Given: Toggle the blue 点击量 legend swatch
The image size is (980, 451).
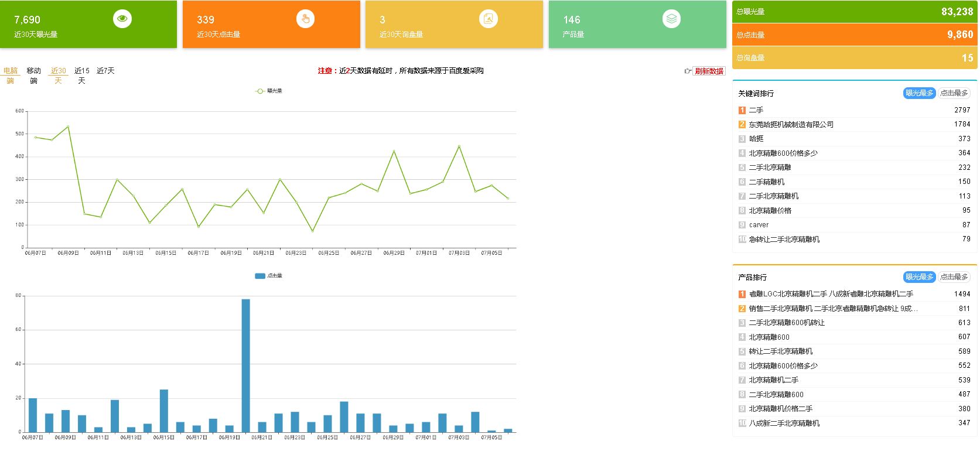Looking at the screenshot, I should [x=259, y=276].
